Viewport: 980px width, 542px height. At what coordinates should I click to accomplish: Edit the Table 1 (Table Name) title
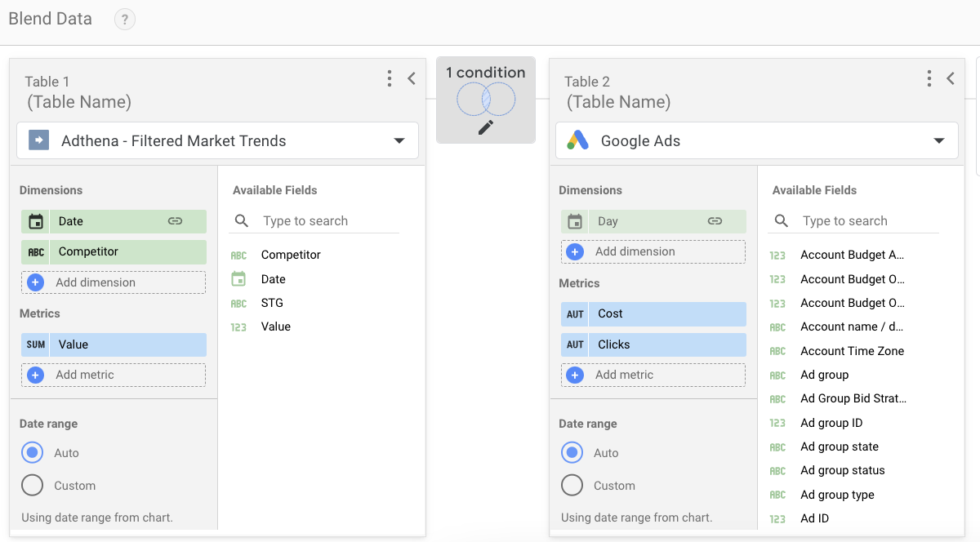79,102
